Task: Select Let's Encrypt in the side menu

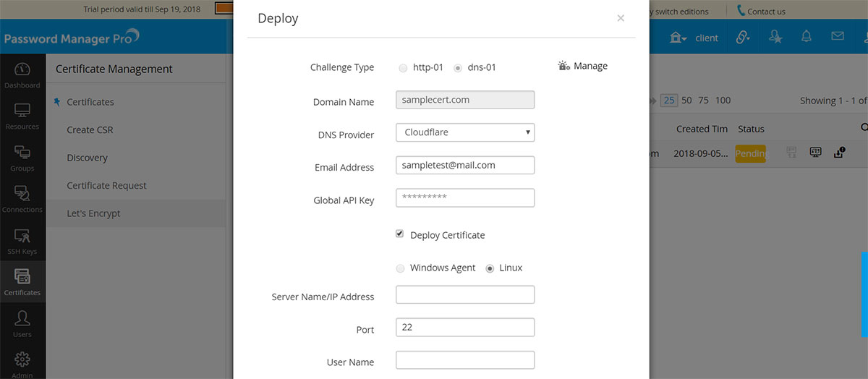Action: click(x=93, y=213)
